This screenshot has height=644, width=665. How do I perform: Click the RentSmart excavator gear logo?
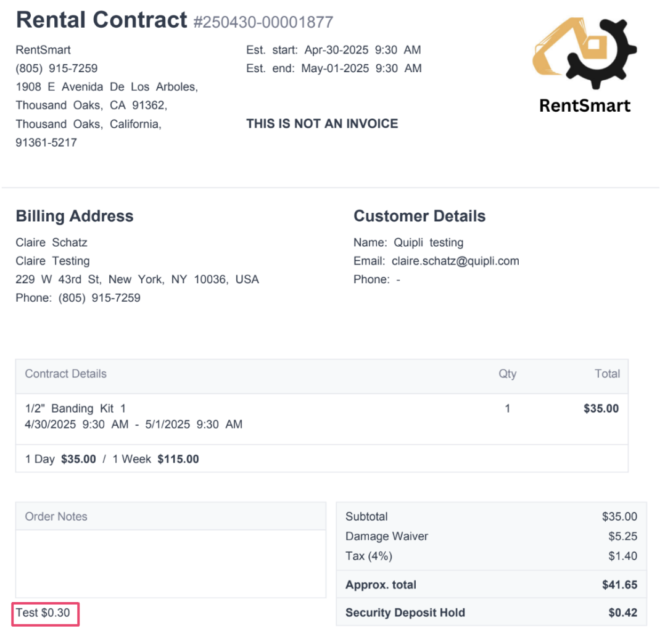584,53
